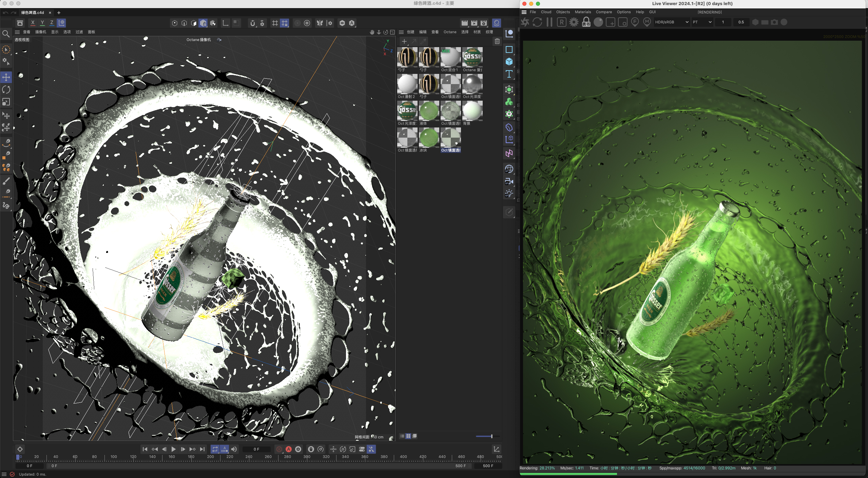
Task: Click the current frame 0 F field
Action: click(256, 449)
